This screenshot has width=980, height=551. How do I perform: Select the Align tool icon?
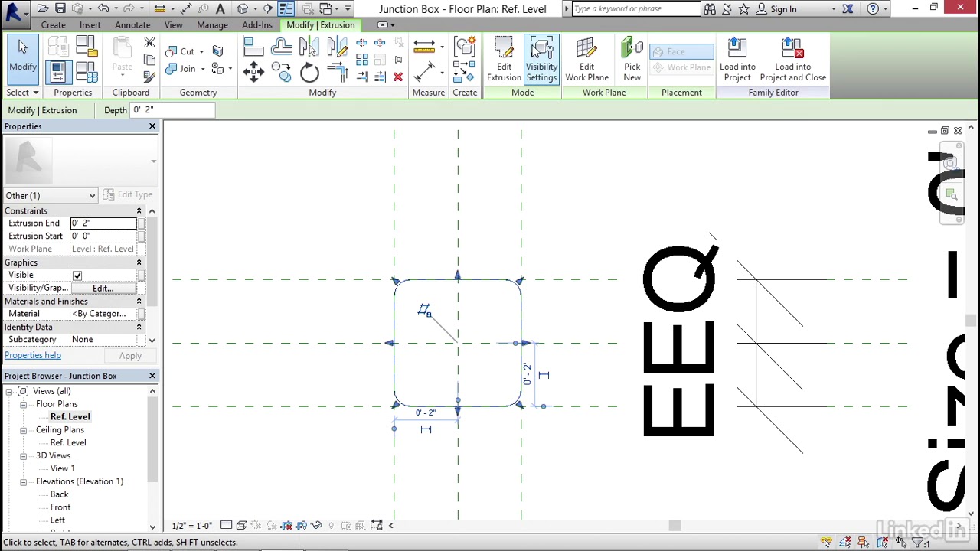[253, 48]
